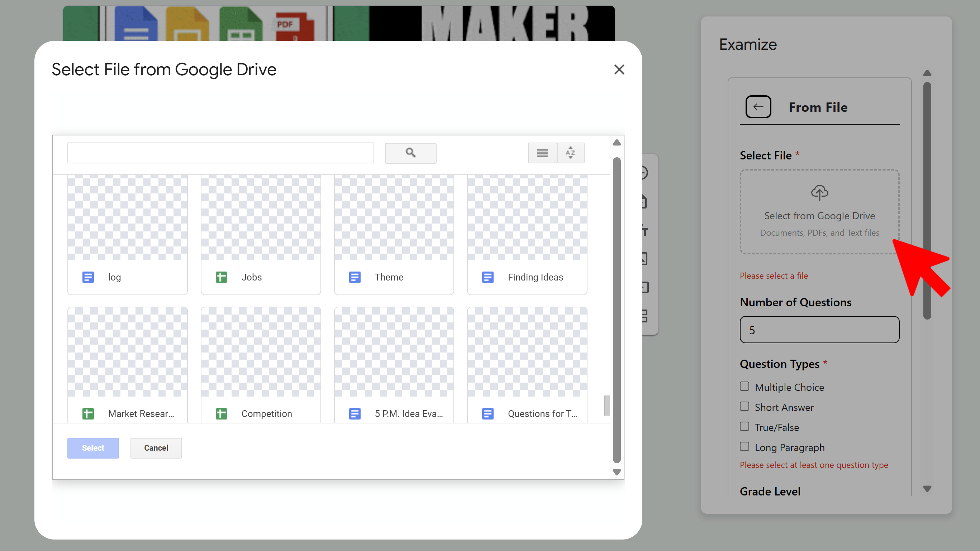Switch file picker to list view
The image size is (980, 551).
(542, 153)
